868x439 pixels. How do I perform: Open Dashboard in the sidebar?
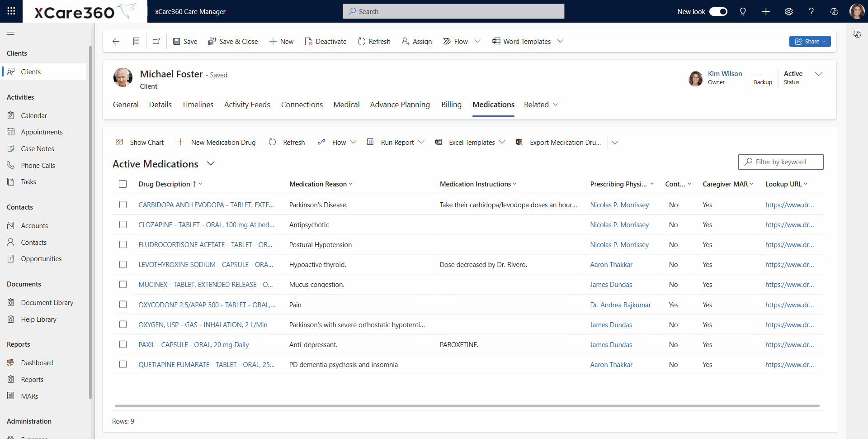pos(37,363)
